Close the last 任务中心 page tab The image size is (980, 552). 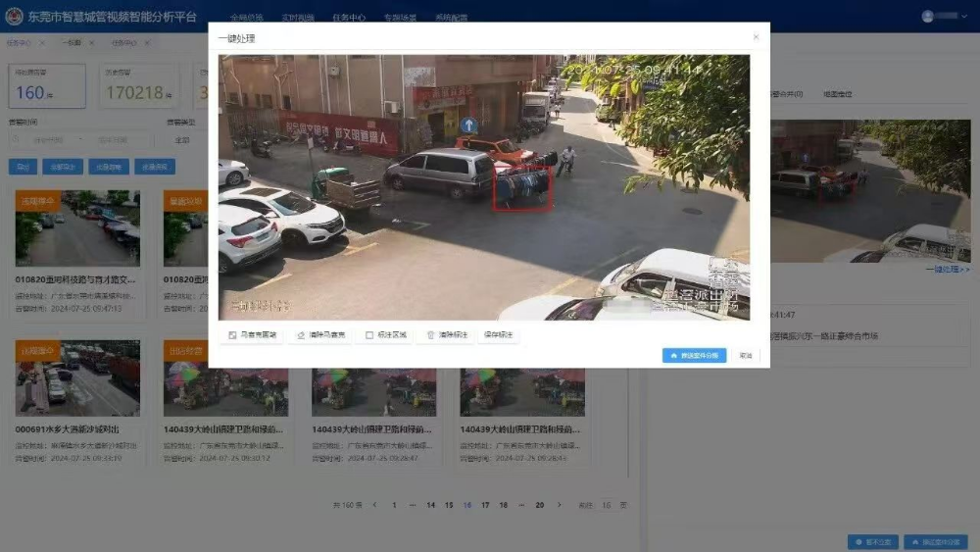click(x=147, y=43)
